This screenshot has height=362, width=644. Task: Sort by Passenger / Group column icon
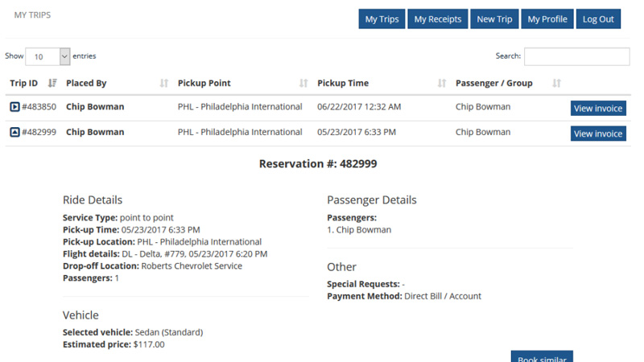click(556, 83)
